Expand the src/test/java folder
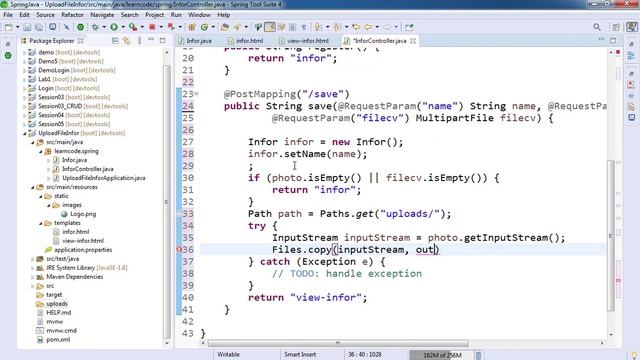The height and width of the screenshot is (360, 640). pos(33,259)
